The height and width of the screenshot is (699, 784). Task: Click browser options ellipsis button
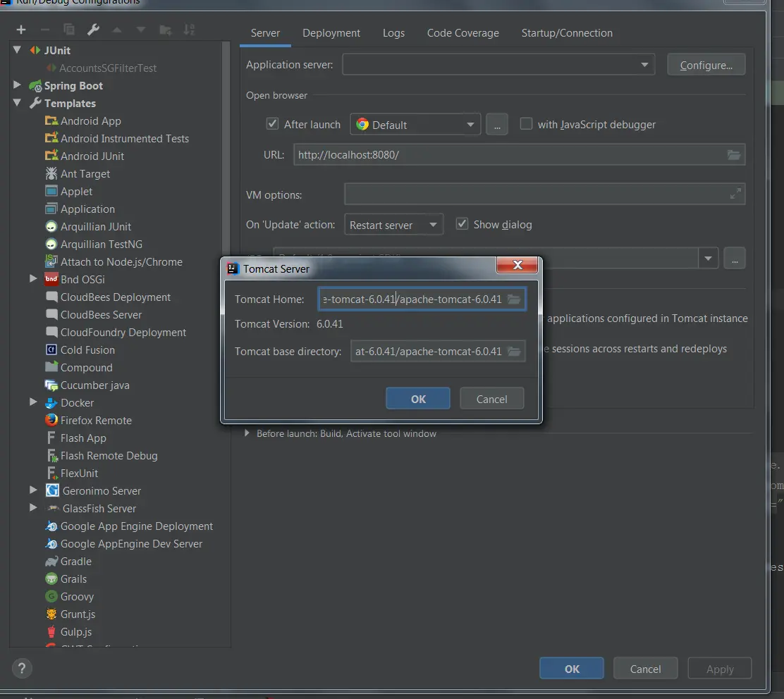tap(497, 125)
